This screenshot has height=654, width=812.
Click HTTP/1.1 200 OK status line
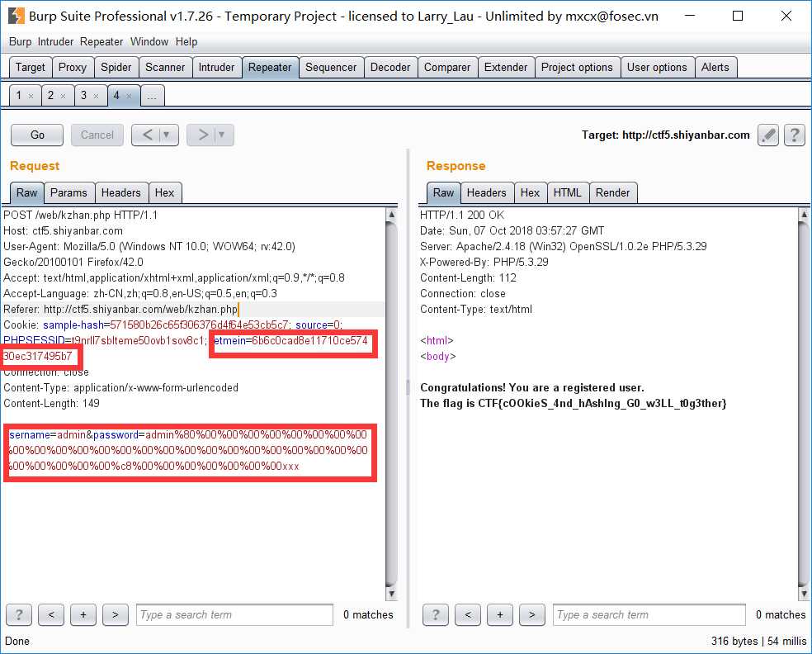[462, 215]
